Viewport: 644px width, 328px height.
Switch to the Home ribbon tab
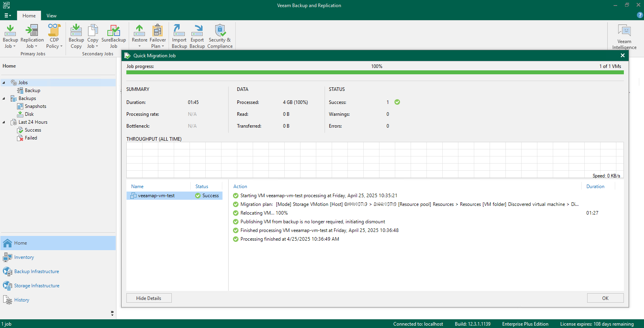pos(29,15)
